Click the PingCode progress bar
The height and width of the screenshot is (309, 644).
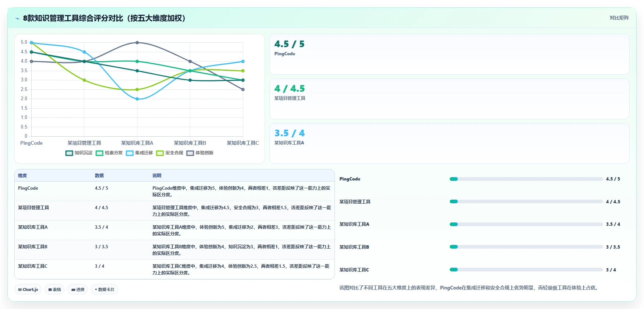click(526, 179)
